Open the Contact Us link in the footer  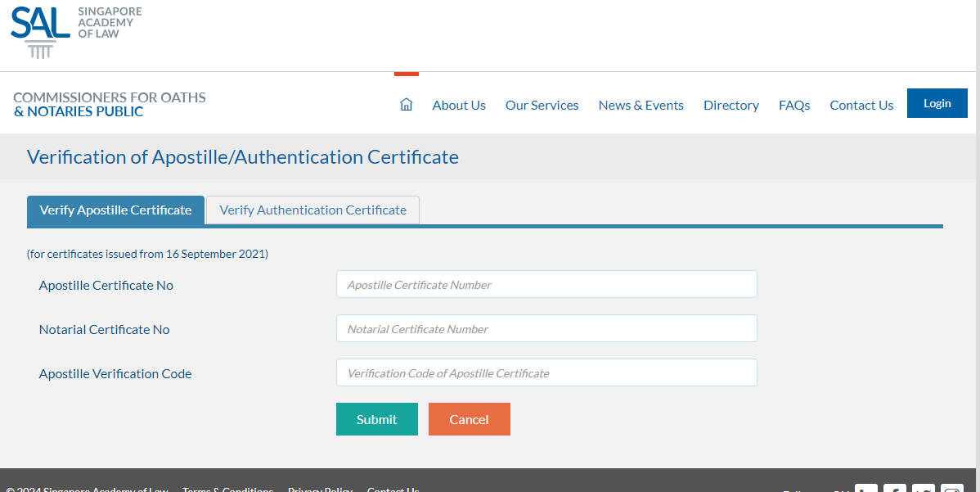[x=393, y=489]
